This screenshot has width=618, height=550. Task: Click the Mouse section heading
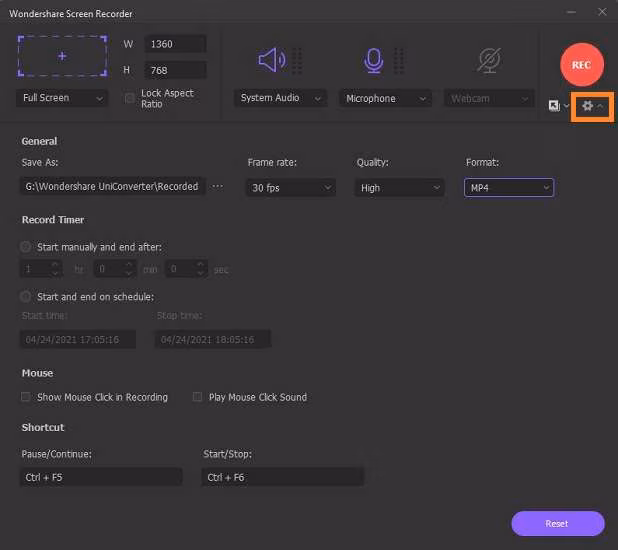click(x=37, y=373)
